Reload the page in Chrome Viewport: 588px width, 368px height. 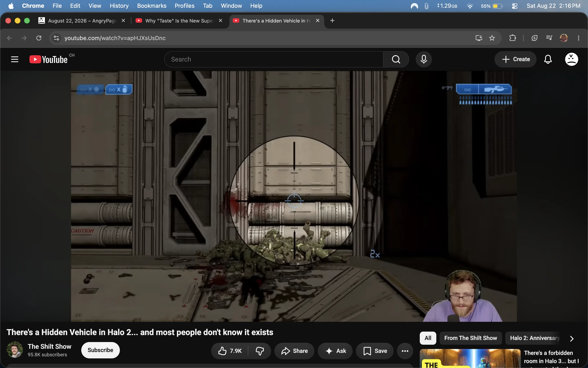39,38
